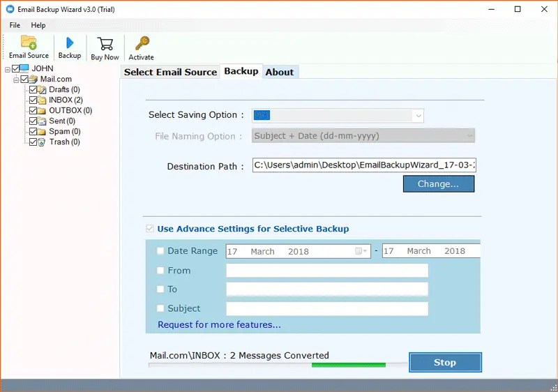Image resolution: width=558 pixels, height=392 pixels.
Task: Collapse the JOHN tree node
Action: click(7, 69)
